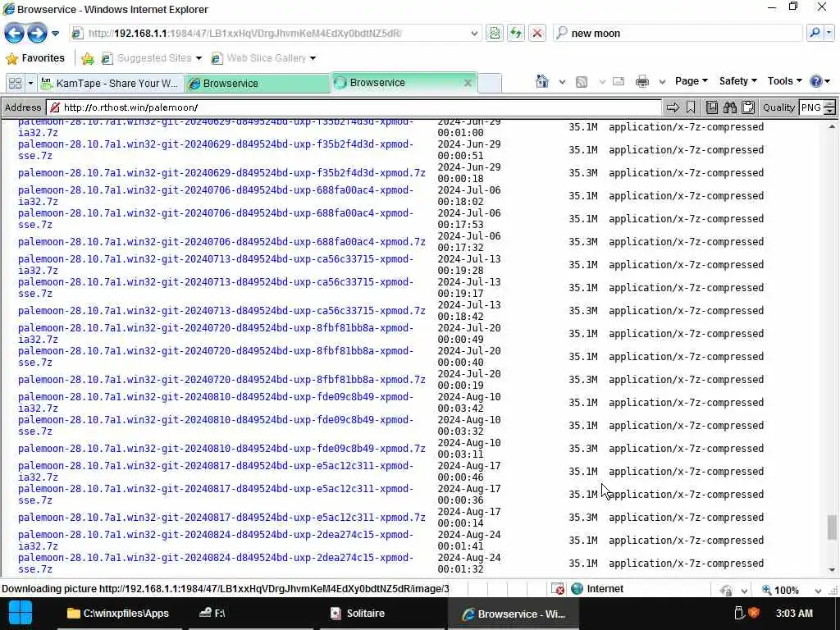Click the Browservice bookmark list icon

point(711,107)
